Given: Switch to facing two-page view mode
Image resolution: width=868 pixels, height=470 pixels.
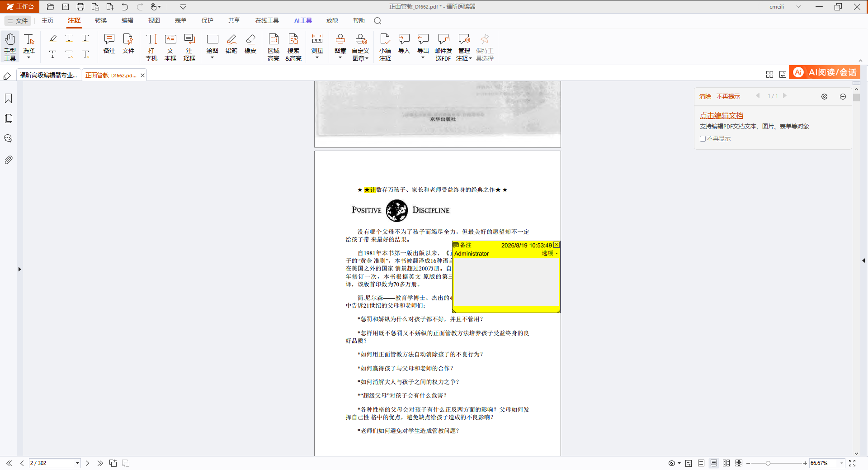Looking at the screenshot, I should tap(726, 463).
